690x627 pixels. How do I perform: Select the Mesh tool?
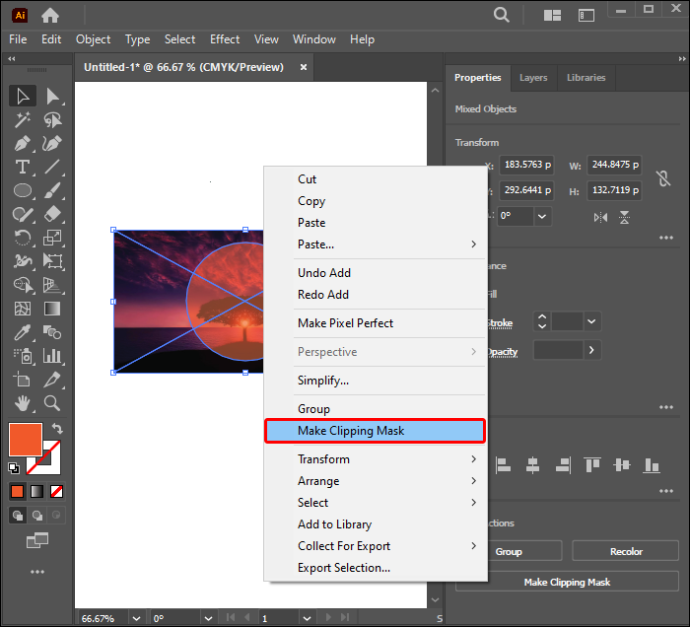[22, 309]
